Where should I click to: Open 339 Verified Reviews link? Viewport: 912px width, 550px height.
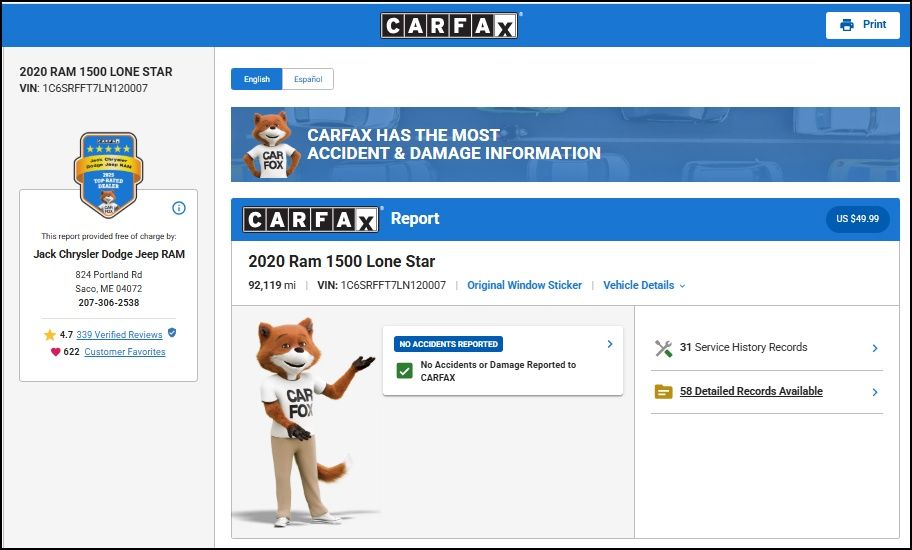[x=119, y=334]
